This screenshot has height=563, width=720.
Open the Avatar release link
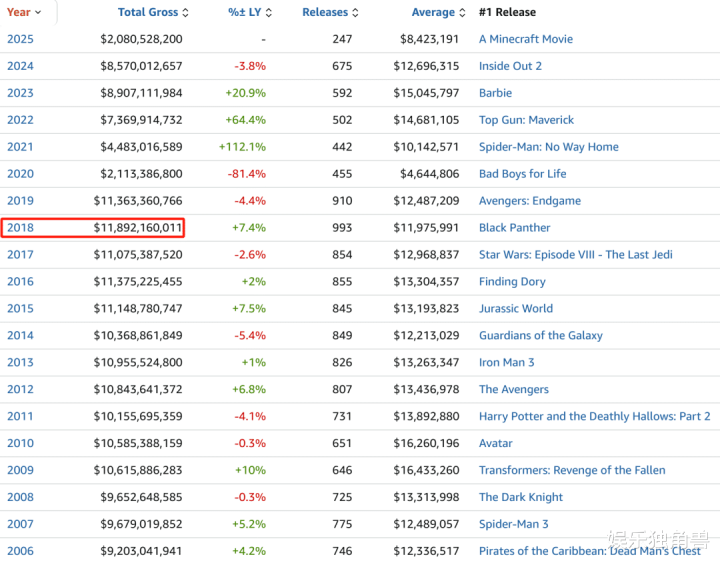point(496,443)
